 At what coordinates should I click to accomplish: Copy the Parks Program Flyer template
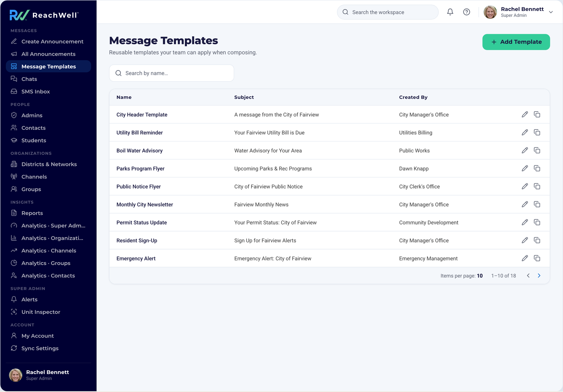point(537,168)
